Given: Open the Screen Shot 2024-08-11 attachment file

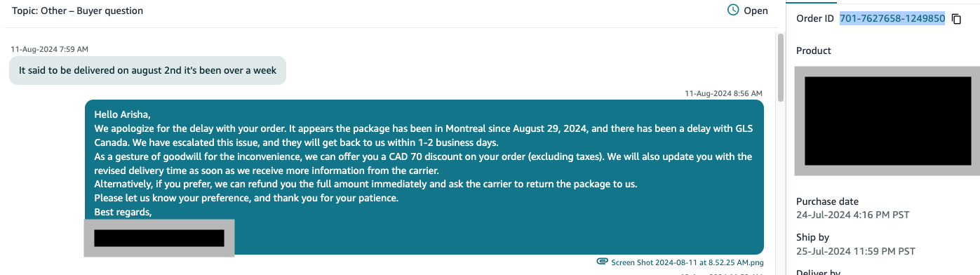Looking at the screenshot, I should 687,262.
